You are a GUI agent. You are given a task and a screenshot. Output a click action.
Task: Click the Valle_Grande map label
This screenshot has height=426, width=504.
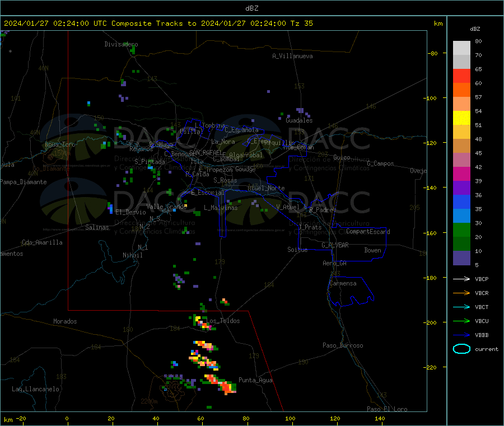click(x=166, y=207)
